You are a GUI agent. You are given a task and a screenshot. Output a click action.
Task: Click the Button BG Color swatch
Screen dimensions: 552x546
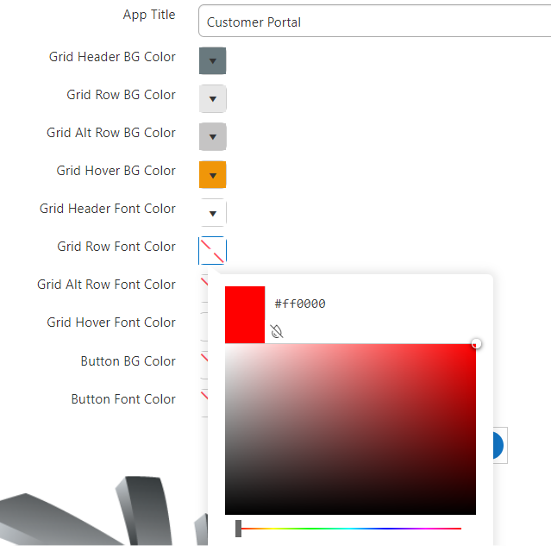(x=204, y=365)
